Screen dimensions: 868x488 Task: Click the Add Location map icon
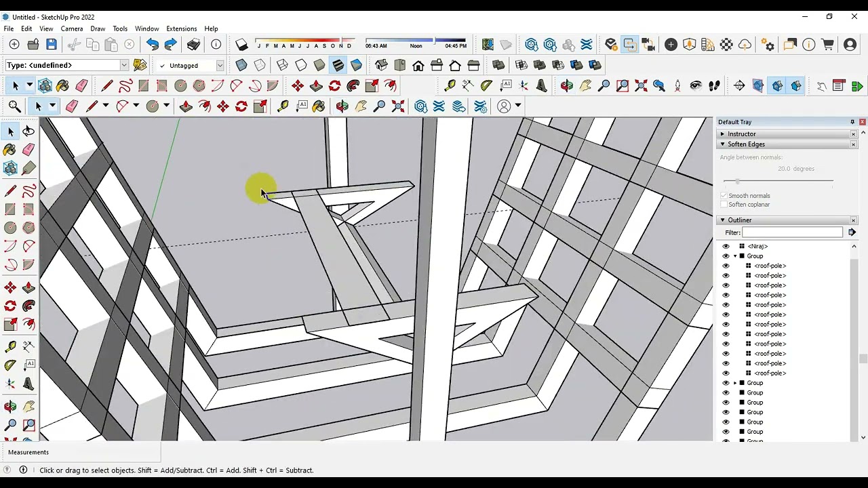(488, 45)
